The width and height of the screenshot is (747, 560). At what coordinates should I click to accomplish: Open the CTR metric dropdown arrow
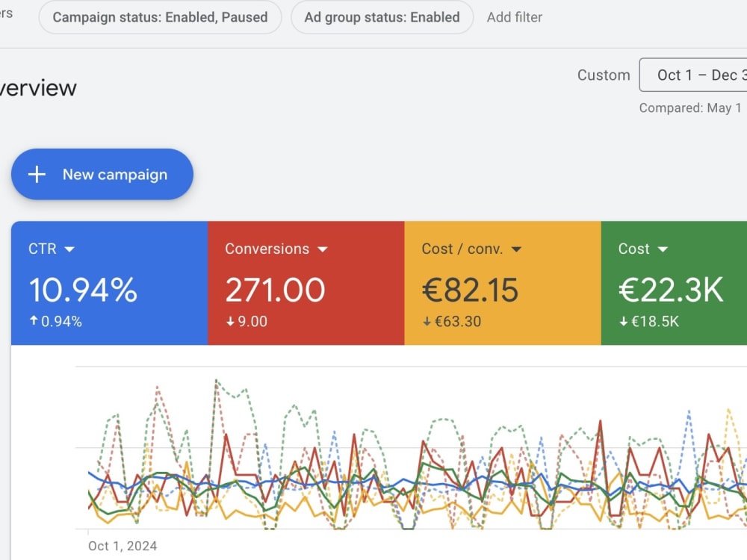pos(69,249)
